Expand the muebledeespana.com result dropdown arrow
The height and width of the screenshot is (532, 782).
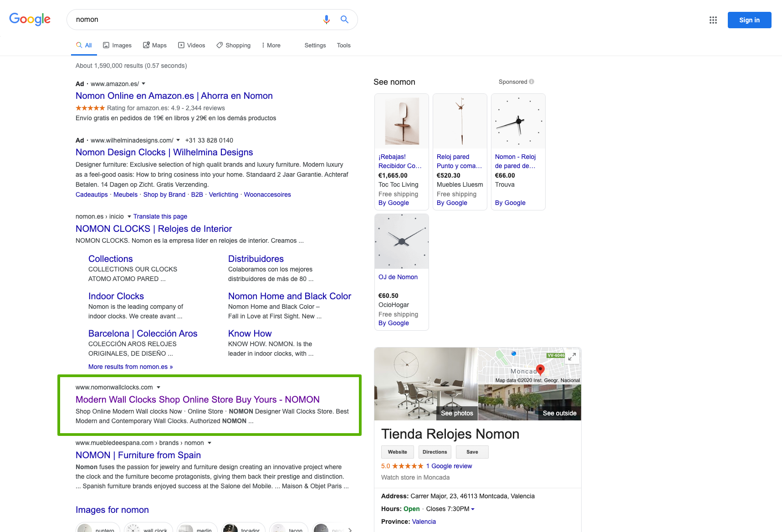pos(210,443)
